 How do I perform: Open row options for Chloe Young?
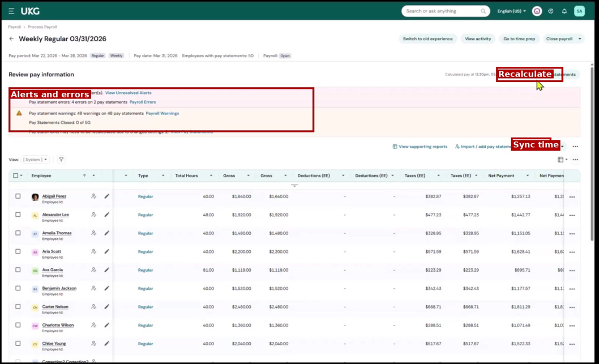click(572, 344)
